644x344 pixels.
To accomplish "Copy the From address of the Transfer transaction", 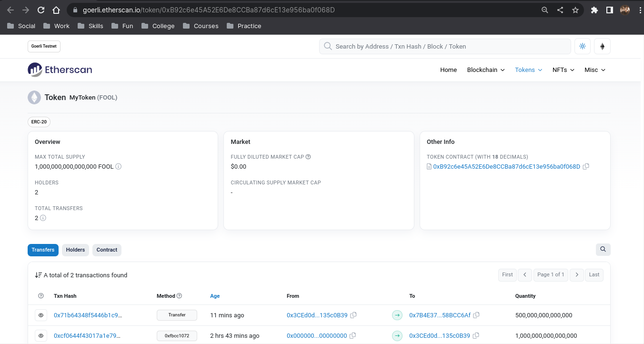I will 353,315.
